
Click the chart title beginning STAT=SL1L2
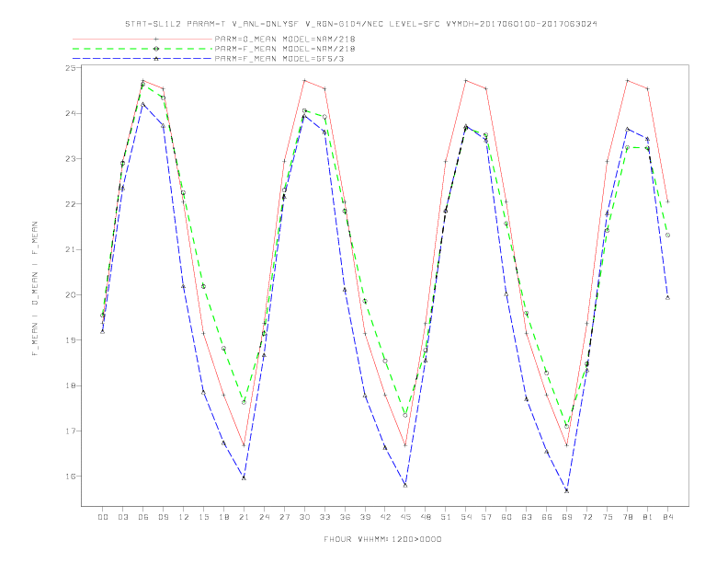point(360,24)
